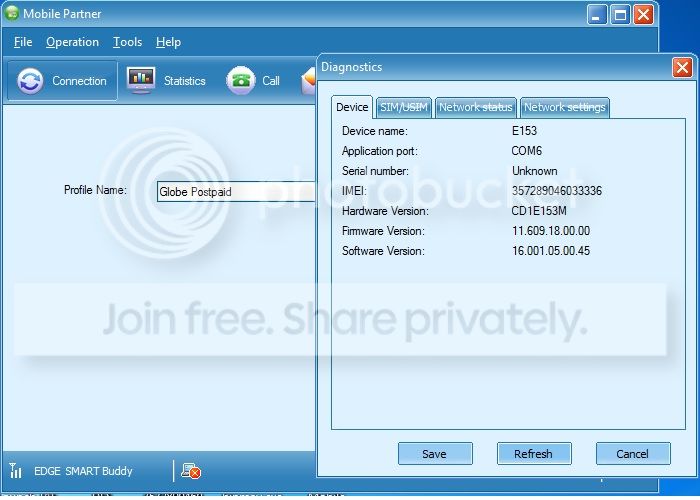Maximize the Mobile Partner window
This screenshot has height=500, width=700.
click(x=620, y=15)
